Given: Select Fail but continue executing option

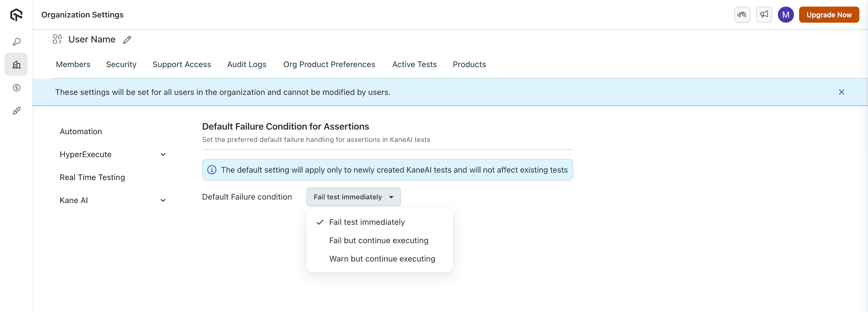Looking at the screenshot, I should click(378, 240).
